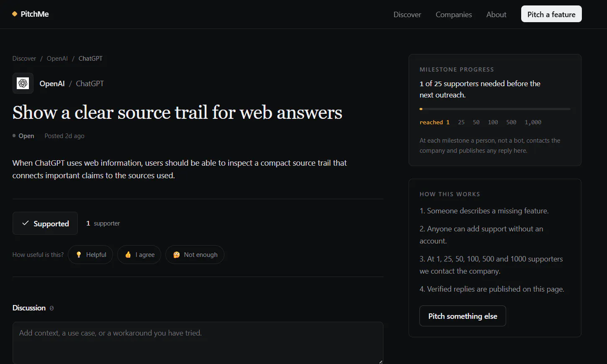Click the 1,000 milestone marker
Viewport: 607px width, 364px height.
click(533, 122)
